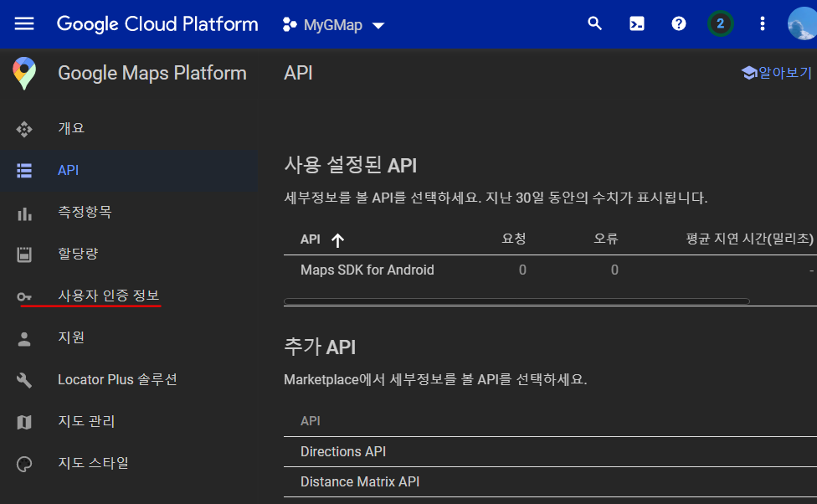Click 평균 지연 시간(밀리초) column header
The height and width of the screenshot is (504, 817).
pos(749,239)
